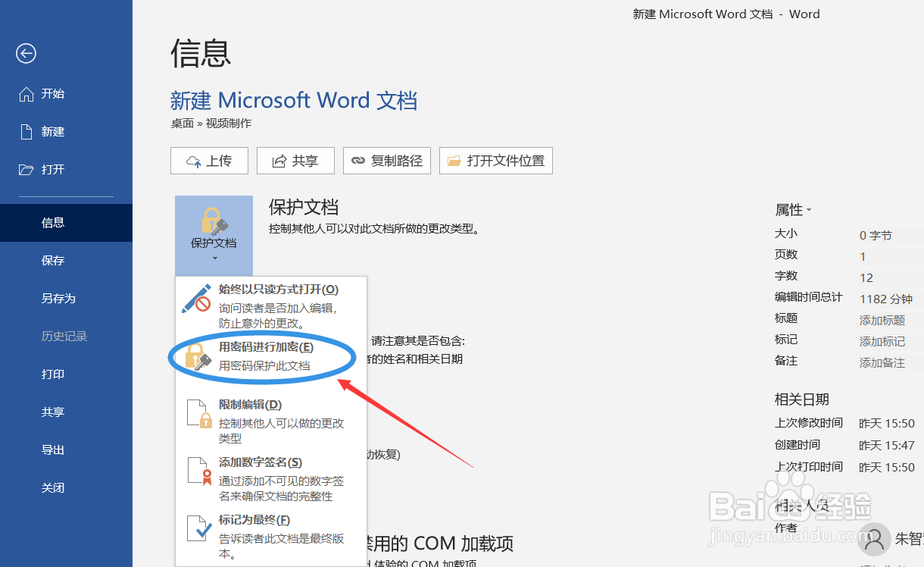The image size is (924, 567).
Task: Click the 打开文件位置 button
Action: pyautogui.click(x=496, y=161)
